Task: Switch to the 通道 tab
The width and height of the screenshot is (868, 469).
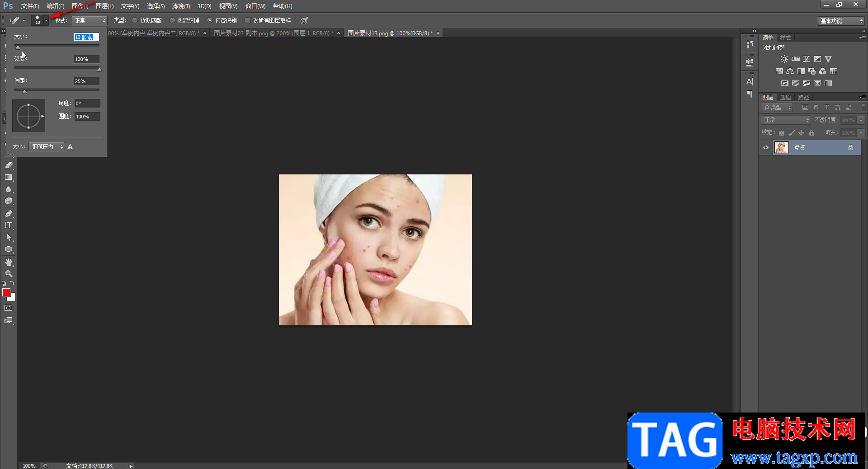Action: pos(785,97)
